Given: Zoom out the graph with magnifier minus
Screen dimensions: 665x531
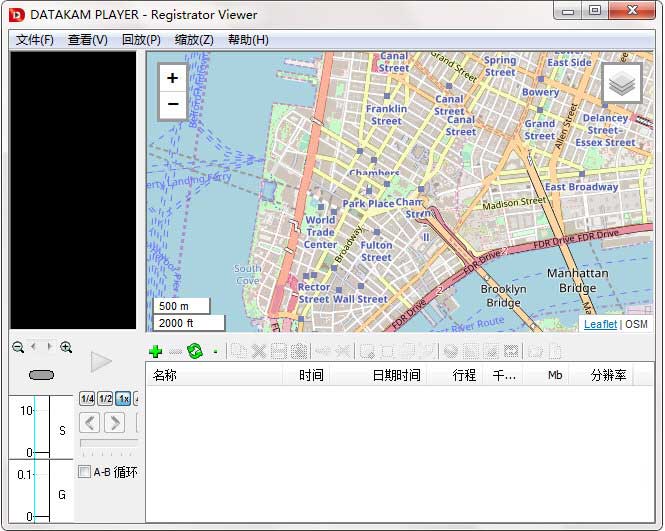Looking at the screenshot, I should [18, 347].
